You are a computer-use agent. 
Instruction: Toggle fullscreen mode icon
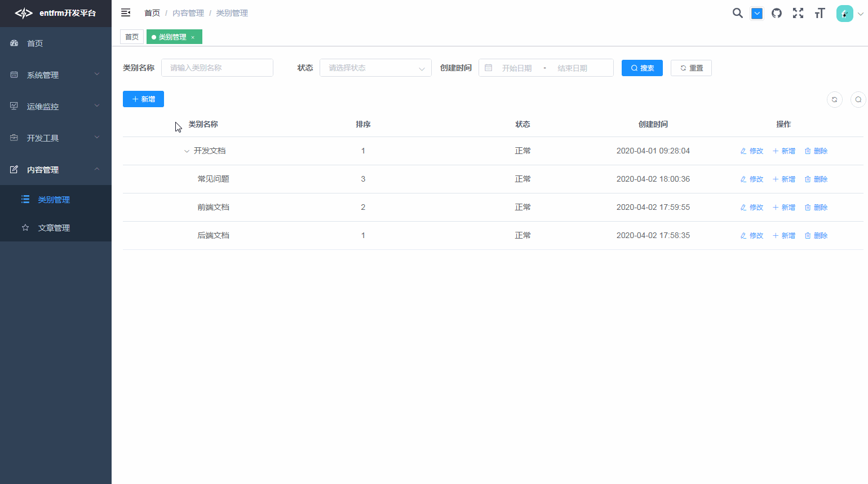pyautogui.click(x=798, y=13)
